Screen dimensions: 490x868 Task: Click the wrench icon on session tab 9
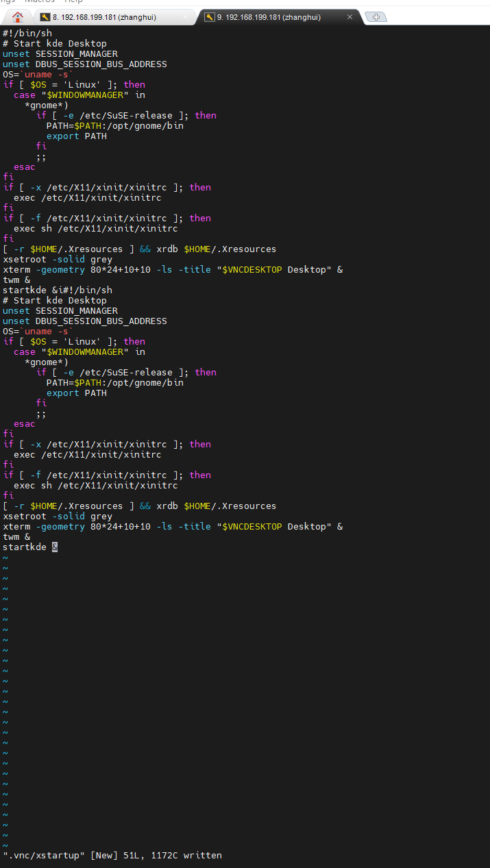click(210, 17)
